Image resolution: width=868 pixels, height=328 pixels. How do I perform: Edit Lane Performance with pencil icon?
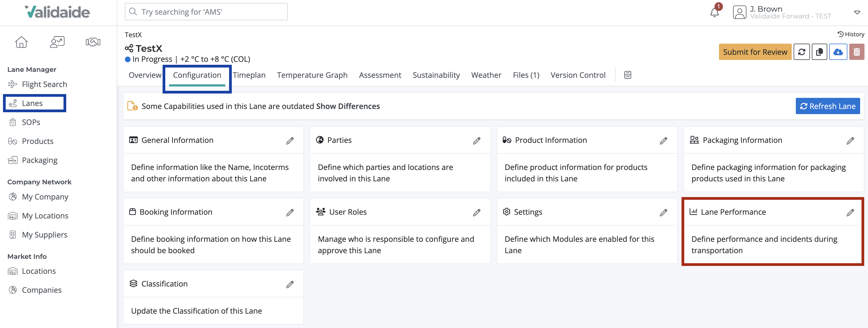[x=850, y=212]
